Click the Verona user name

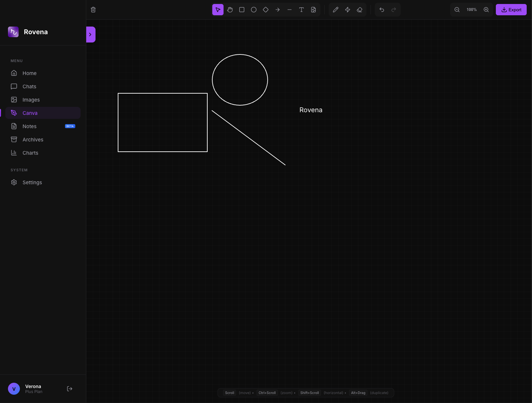click(33, 386)
